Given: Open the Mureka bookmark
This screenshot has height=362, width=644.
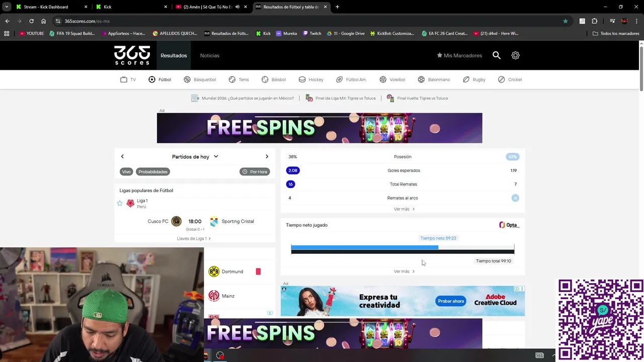Looking at the screenshot, I should tap(286, 34).
